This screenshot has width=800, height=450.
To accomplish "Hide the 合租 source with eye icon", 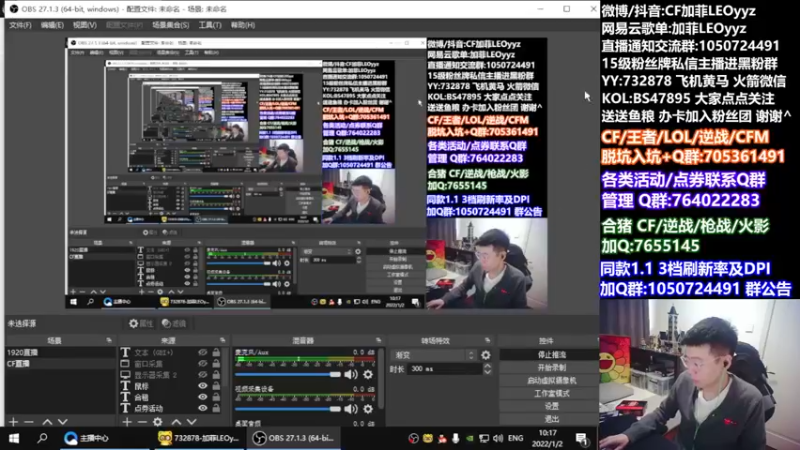I will (x=203, y=397).
